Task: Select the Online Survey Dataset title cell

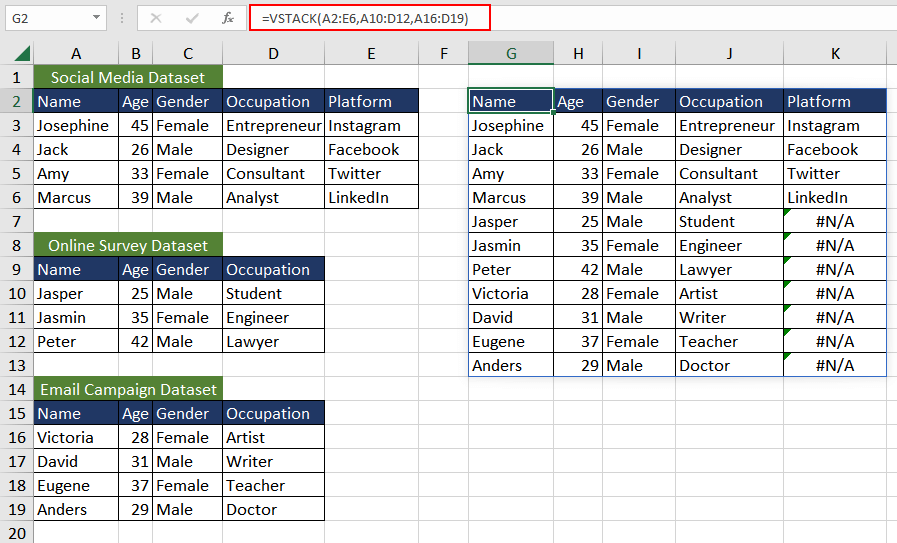Action: point(127,245)
